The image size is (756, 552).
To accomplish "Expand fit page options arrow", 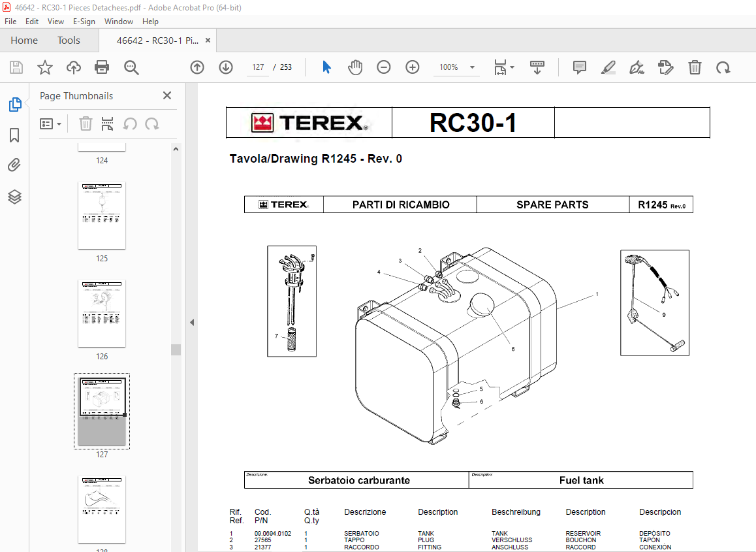I will coord(512,67).
